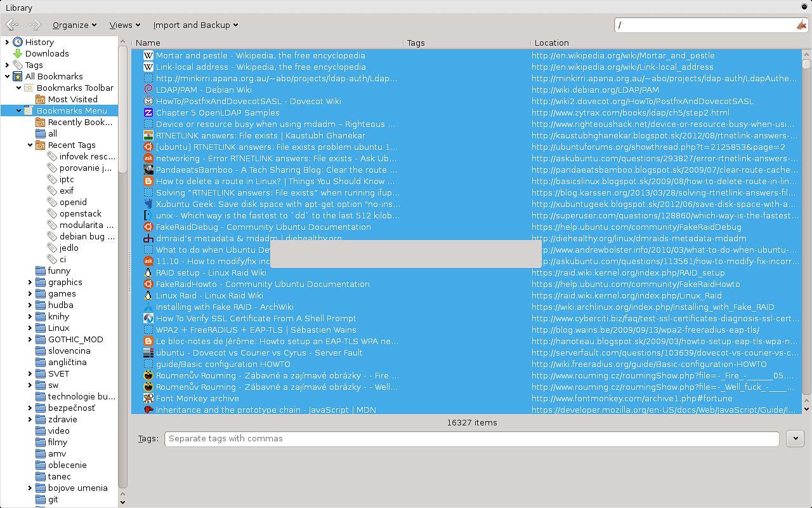Select the Font Monkey archive bookmark
Image resolution: width=812 pixels, height=508 pixels.
coord(197,398)
